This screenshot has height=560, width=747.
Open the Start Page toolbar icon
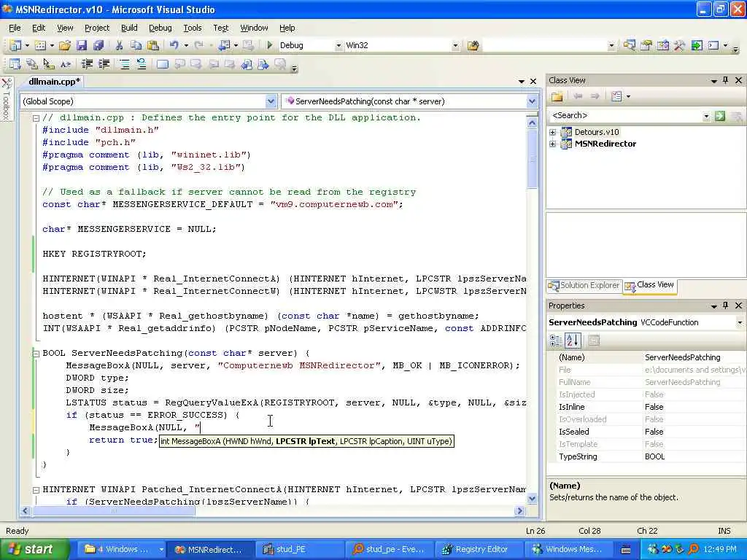coord(697,45)
